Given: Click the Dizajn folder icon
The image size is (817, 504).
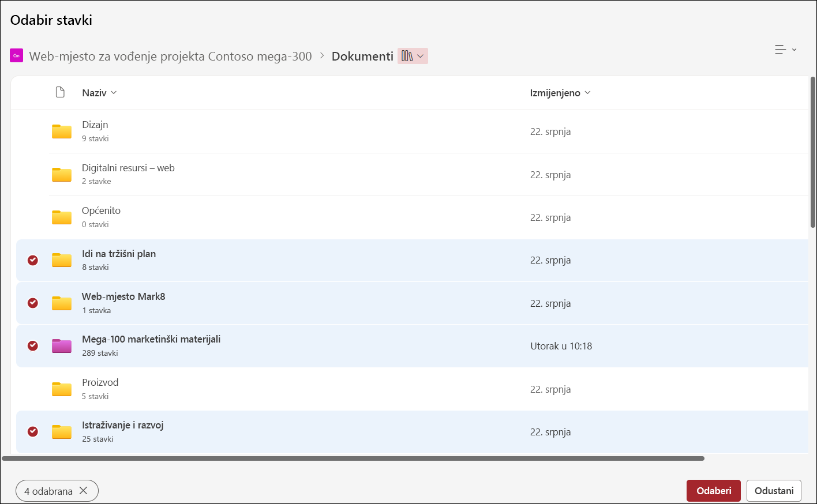Looking at the screenshot, I should [x=62, y=131].
